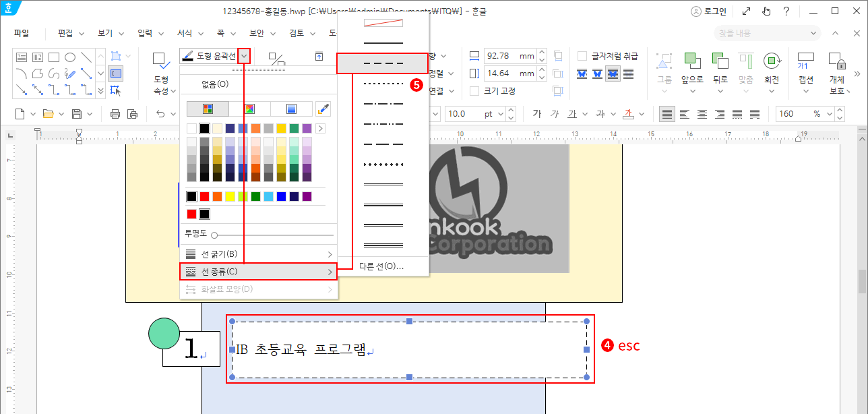Screen dimensions: 868x414
Task: Choose the dashed line style
Action: tap(383, 63)
